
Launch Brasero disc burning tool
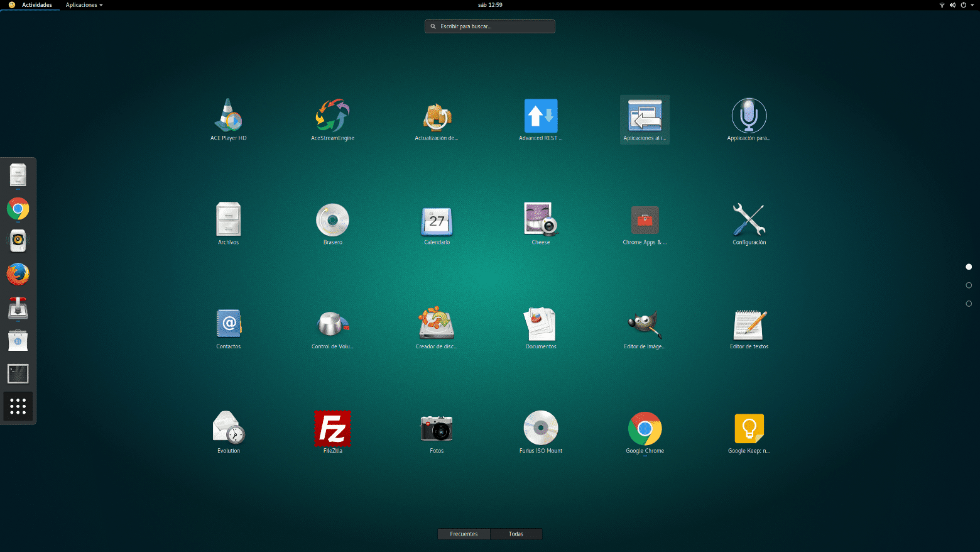(332, 219)
